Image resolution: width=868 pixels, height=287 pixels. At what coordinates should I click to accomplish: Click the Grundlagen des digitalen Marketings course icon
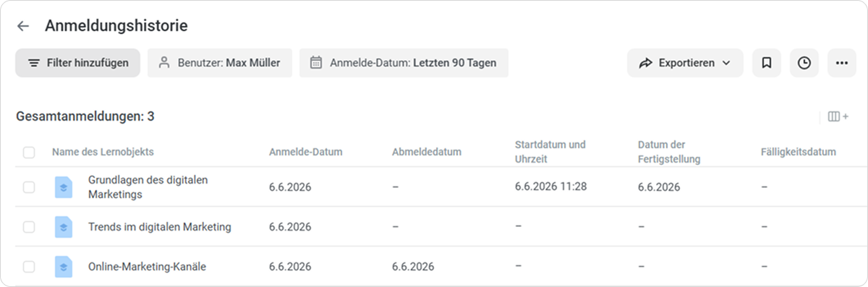[64, 187]
